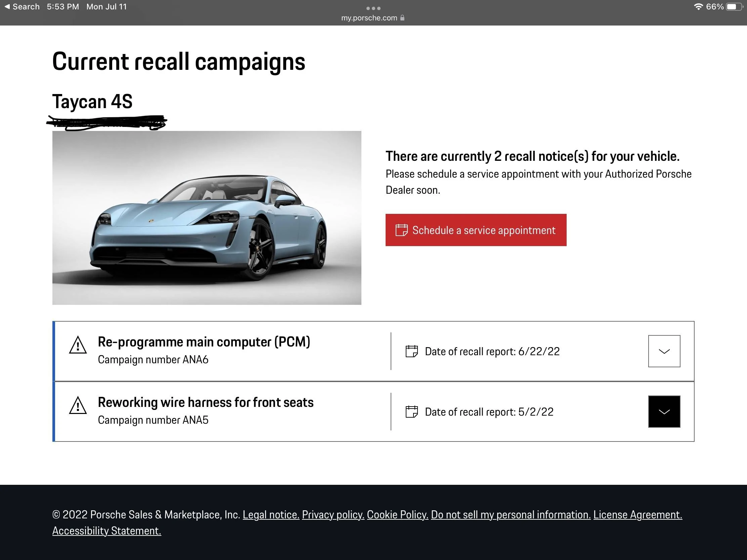Click the Porsche Sales & Marketplace copyright text
The width and height of the screenshot is (747, 560).
click(x=146, y=514)
